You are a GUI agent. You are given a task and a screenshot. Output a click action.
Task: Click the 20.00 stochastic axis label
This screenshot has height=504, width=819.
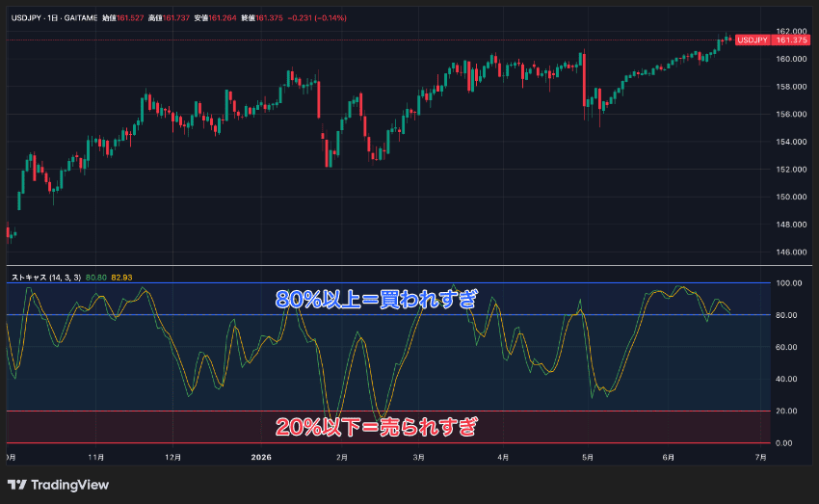pyautogui.click(x=786, y=411)
